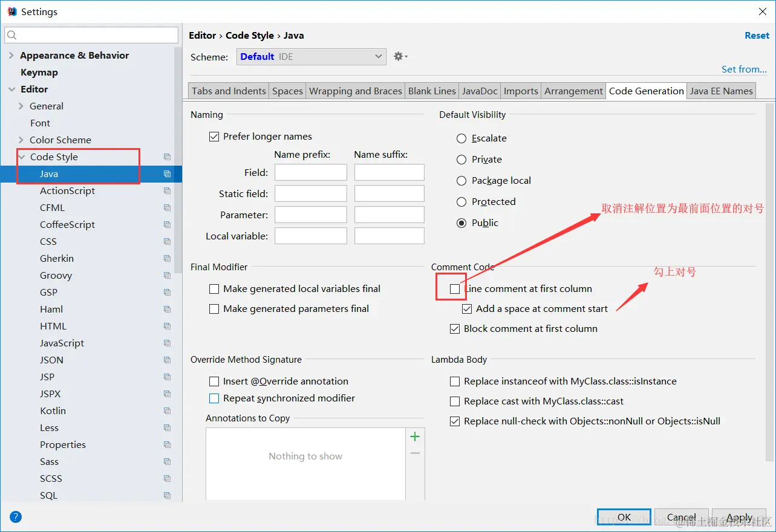Click the copy icon next to ActionScript
Screen dimensions: 776x532
(x=168, y=190)
